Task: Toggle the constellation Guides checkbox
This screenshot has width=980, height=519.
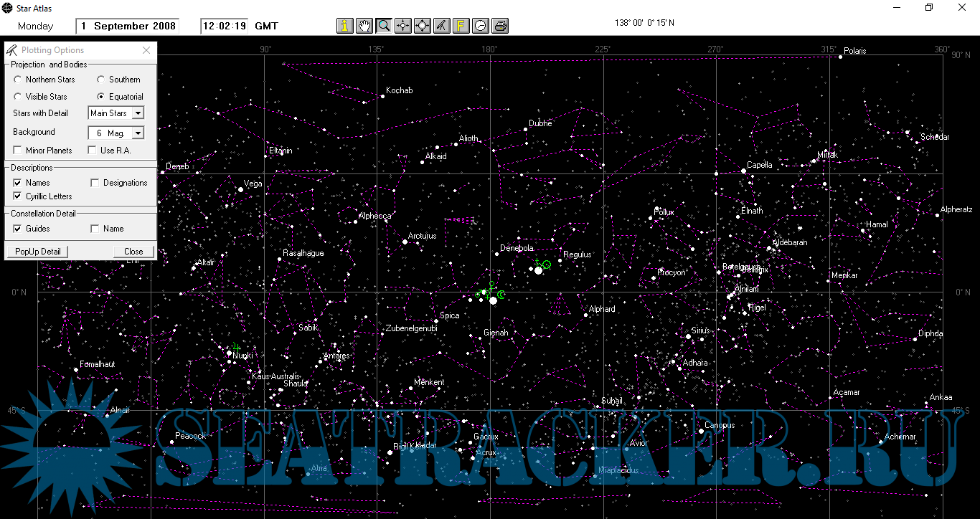Action: pos(18,229)
